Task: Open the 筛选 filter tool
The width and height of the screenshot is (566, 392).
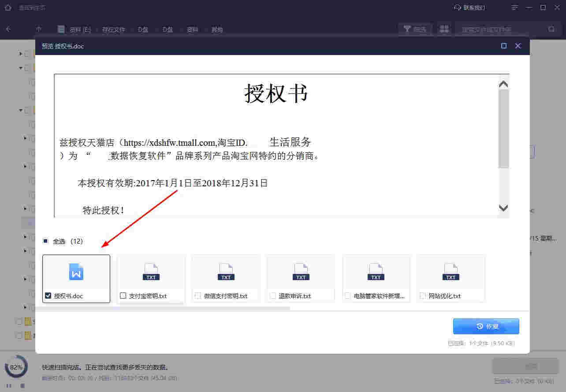Action: click(414, 29)
